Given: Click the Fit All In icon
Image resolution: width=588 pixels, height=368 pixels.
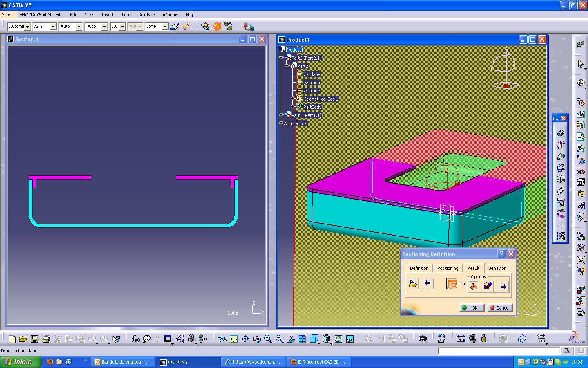Looking at the screenshot, I should (234, 339).
